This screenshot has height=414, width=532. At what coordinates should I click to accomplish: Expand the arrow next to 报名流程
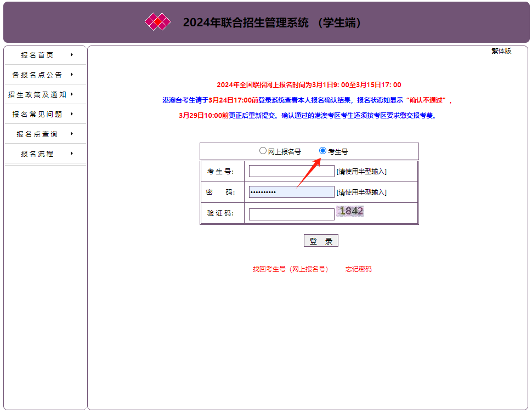point(72,154)
